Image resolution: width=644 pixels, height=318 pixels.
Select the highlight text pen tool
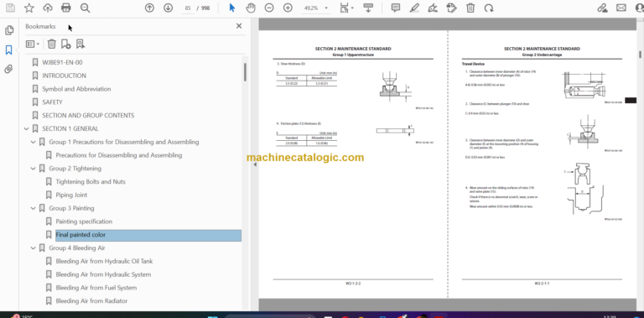pyautogui.click(x=414, y=8)
